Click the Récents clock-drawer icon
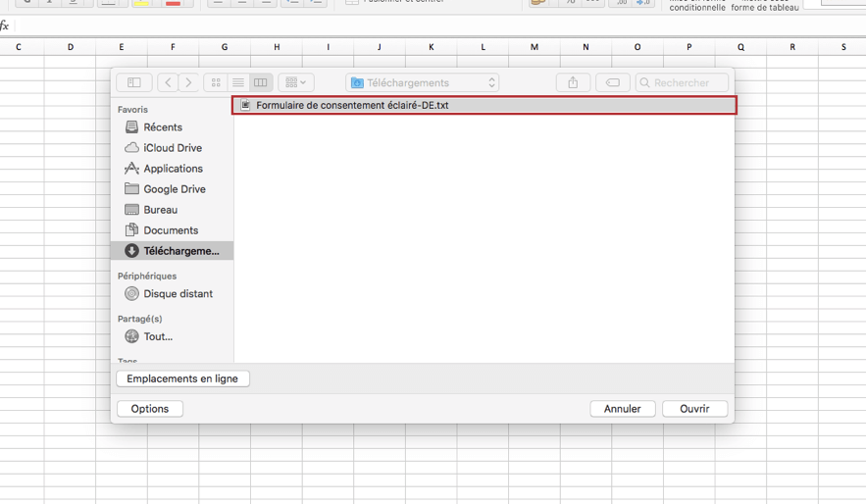Screen dimensions: 866x504 point(131,126)
